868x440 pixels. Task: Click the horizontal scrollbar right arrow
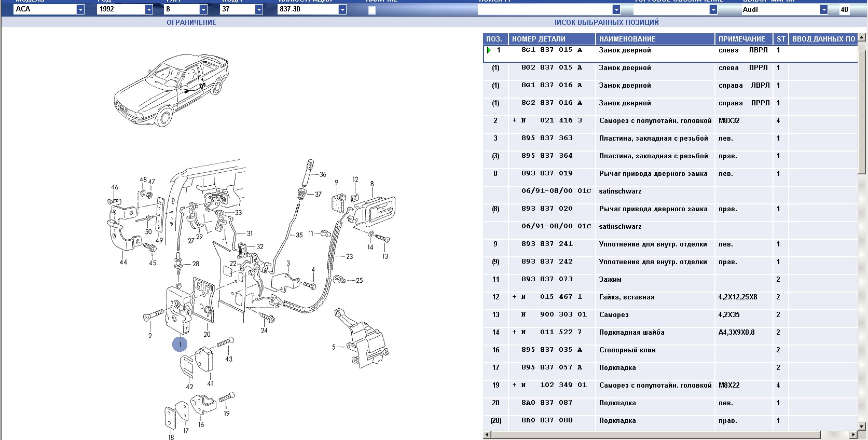coord(854,434)
